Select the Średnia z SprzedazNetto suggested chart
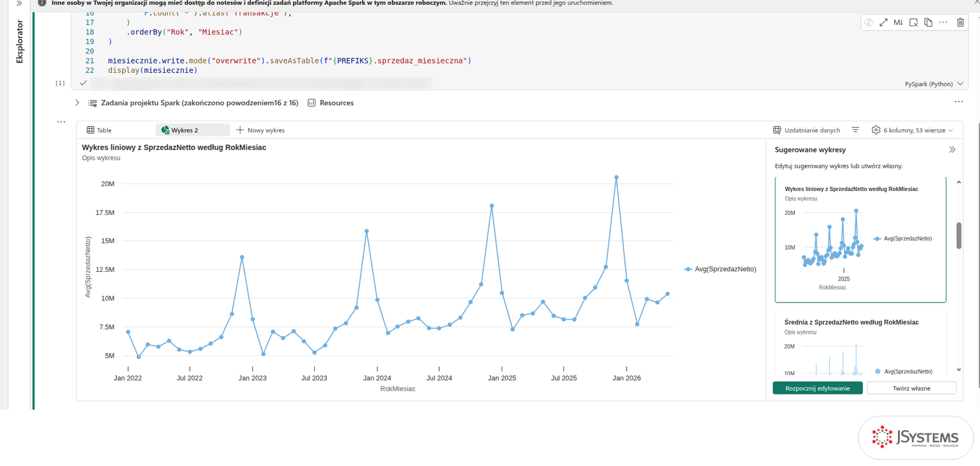Screen dimensions: 980x466 (x=861, y=343)
